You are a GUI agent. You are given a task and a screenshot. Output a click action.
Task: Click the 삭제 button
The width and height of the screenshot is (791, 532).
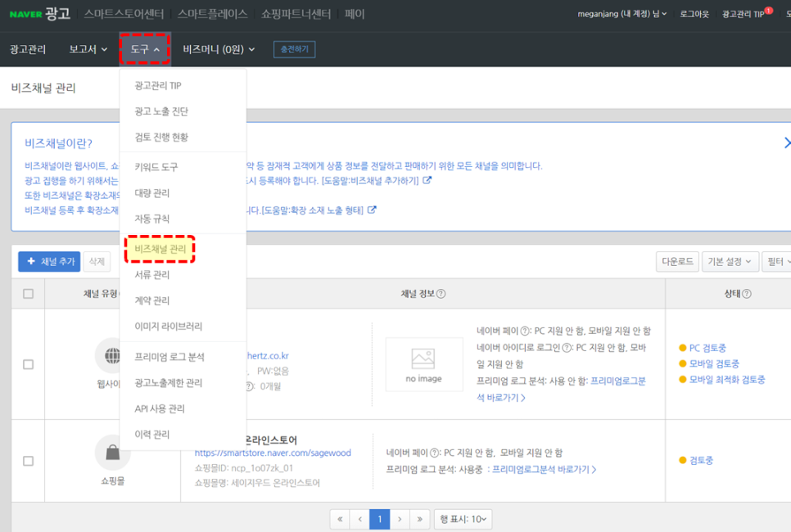point(97,261)
